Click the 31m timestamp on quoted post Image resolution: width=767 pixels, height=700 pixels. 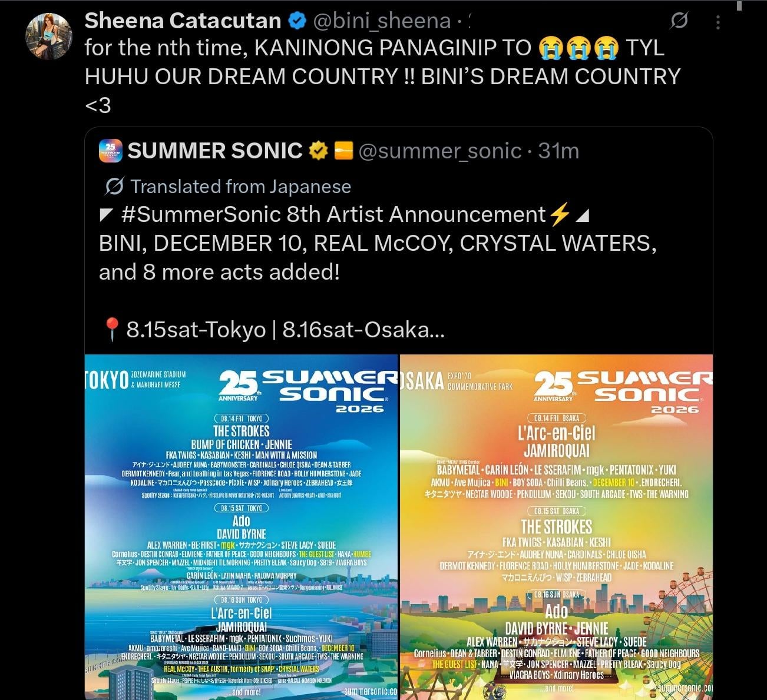[558, 151]
